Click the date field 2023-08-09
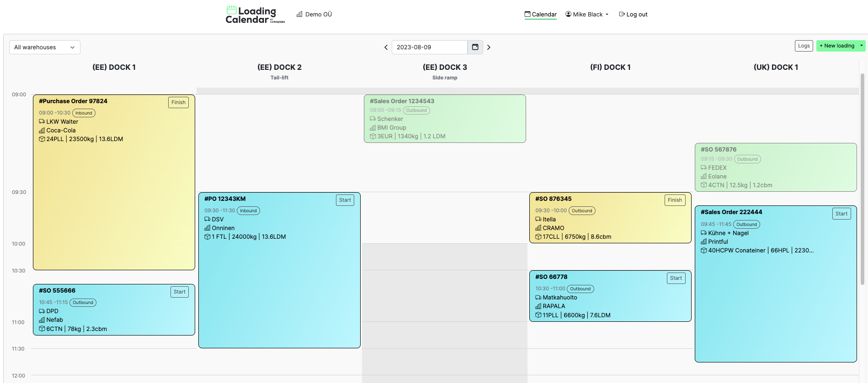868x383 pixels. (430, 47)
